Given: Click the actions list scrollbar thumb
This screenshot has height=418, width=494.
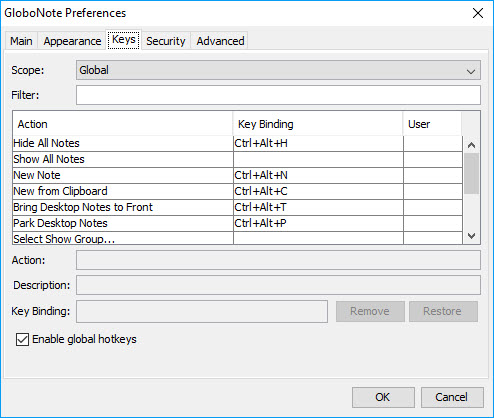Looking at the screenshot, I should click(471, 174).
